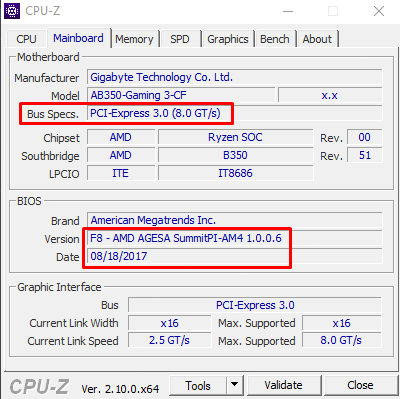Image resolution: width=400 pixels, height=399 pixels.
Task: Click the Current Link Speed label
Action: [x=73, y=341]
